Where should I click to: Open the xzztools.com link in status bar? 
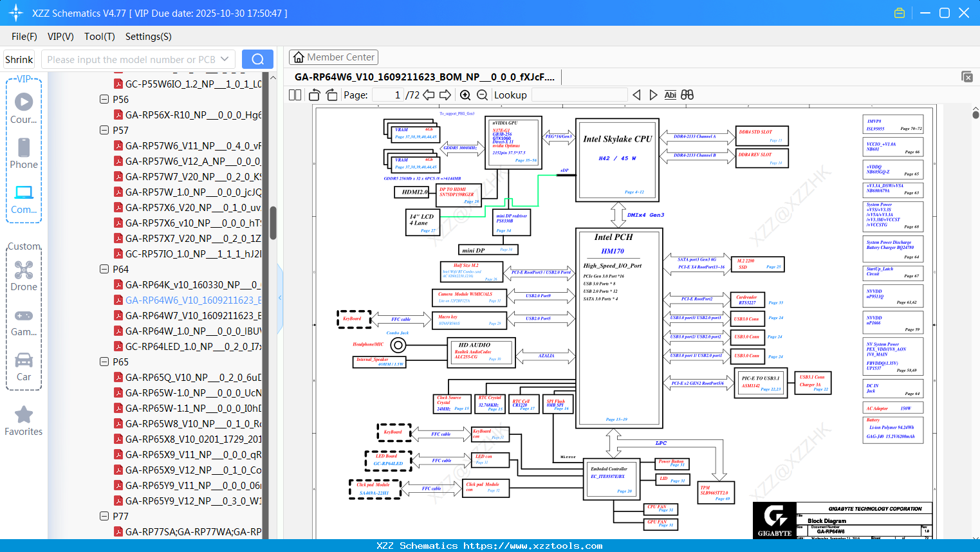pyautogui.click(x=533, y=546)
